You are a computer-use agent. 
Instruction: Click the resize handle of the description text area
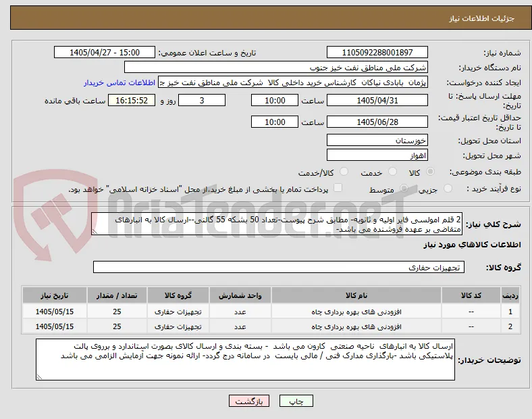click(95, 232)
